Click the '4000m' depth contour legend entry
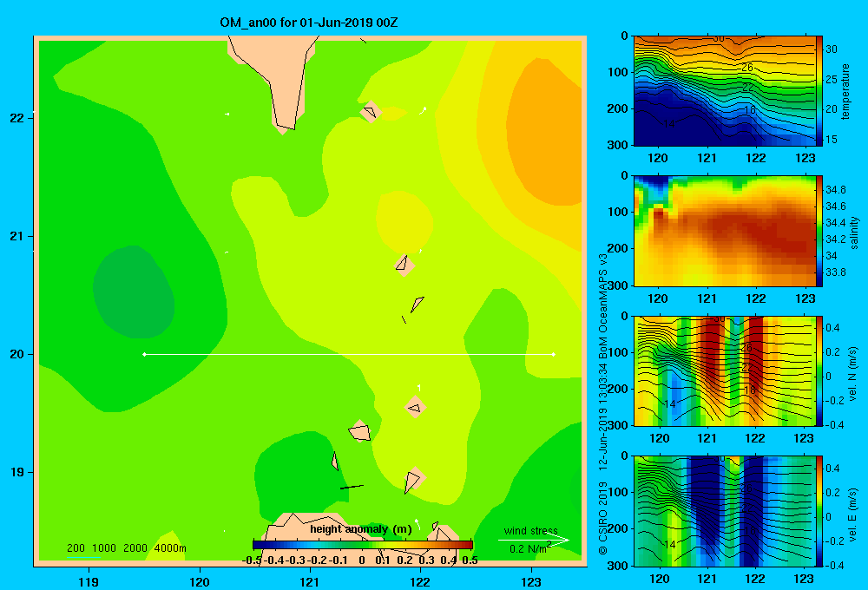Viewport: 868px width, 590px height. [170, 548]
